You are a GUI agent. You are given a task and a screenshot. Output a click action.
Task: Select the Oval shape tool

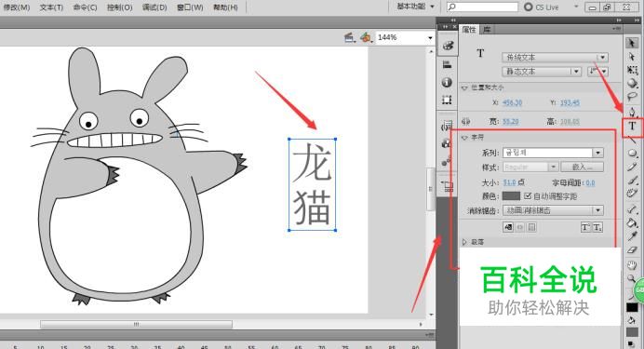tap(632, 154)
